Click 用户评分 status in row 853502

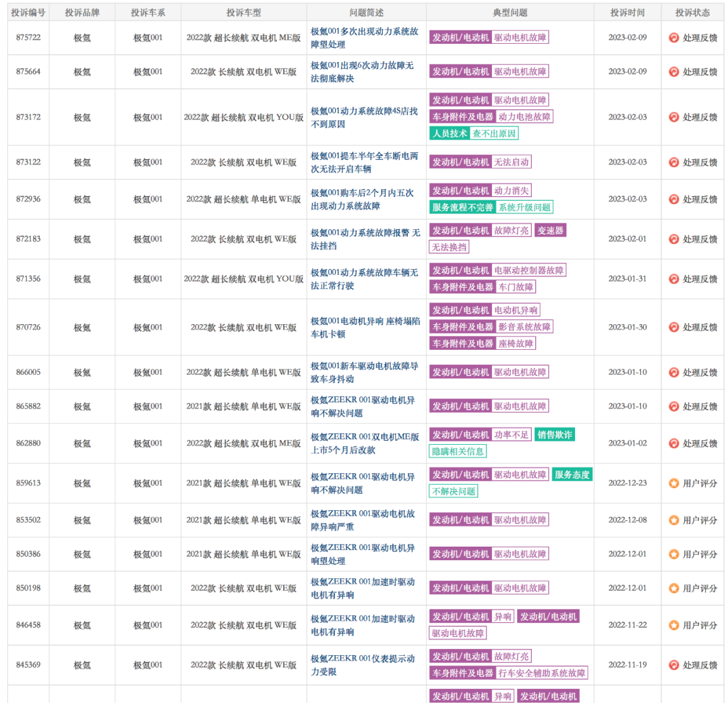(x=700, y=520)
